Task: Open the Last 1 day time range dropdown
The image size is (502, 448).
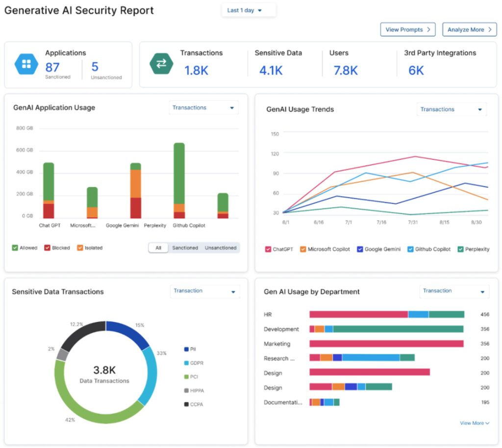Action: tap(248, 10)
